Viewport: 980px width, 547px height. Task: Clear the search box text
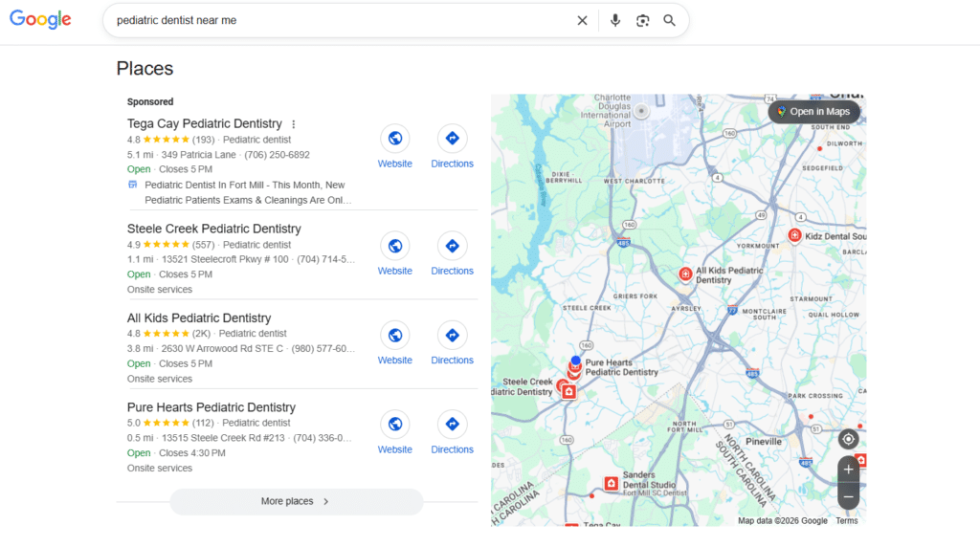click(582, 20)
